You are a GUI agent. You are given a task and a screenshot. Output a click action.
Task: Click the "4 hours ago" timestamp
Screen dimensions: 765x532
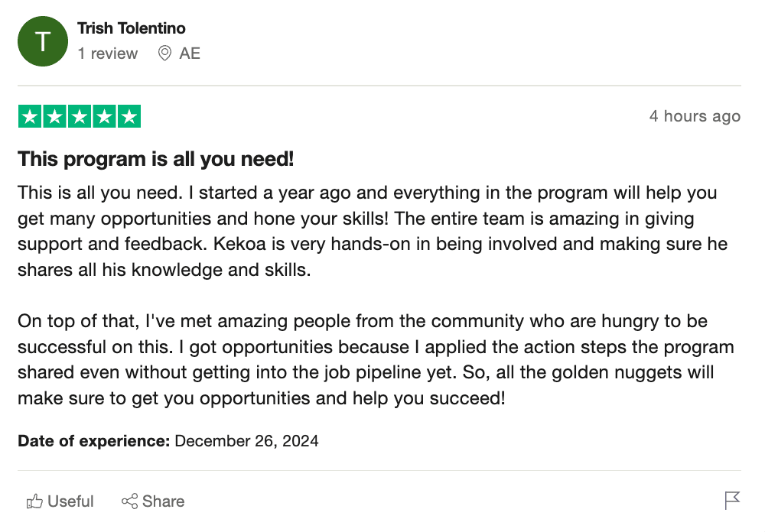[695, 116]
